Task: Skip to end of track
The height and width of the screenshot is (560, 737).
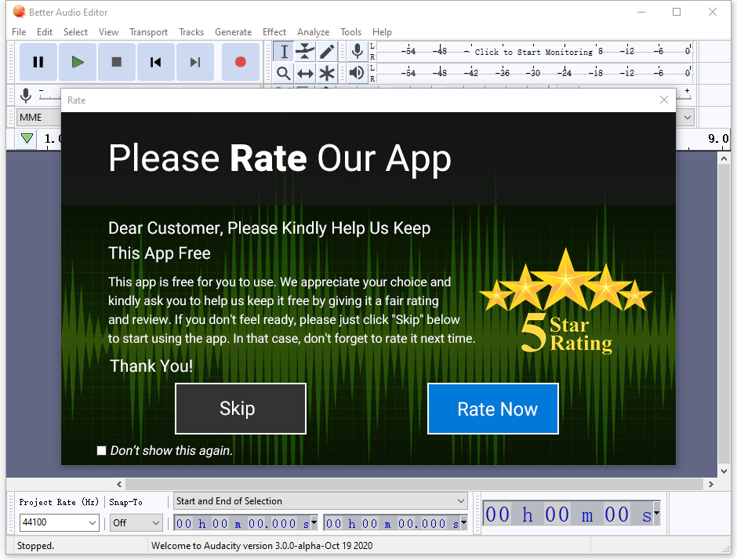Action: 195,62
